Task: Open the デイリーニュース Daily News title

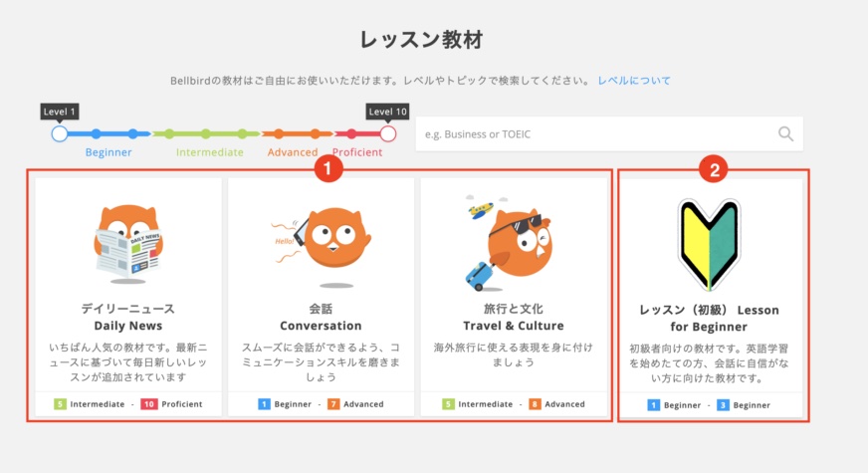Action: [x=128, y=317]
